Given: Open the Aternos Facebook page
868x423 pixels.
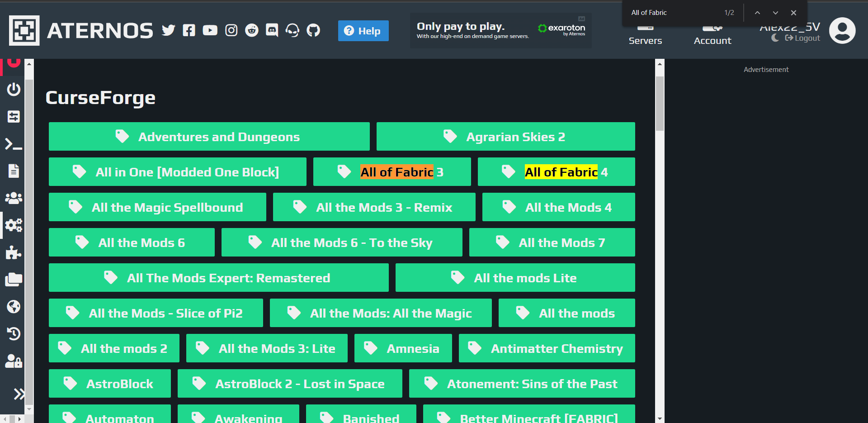Looking at the screenshot, I should click(189, 30).
